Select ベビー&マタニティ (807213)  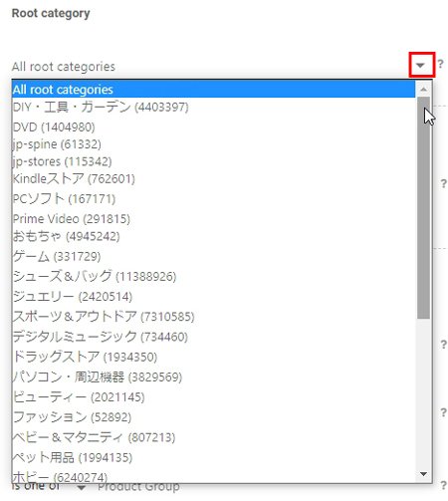(x=213, y=437)
